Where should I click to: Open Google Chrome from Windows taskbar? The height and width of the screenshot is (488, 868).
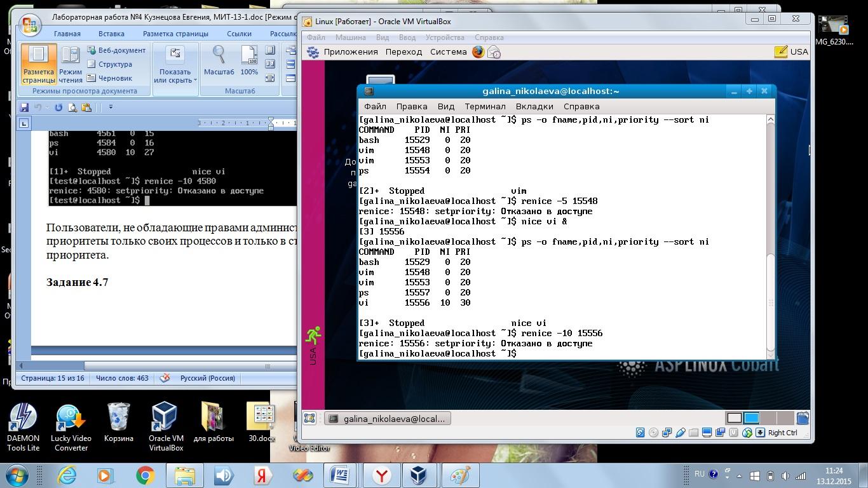pos(146,475)
